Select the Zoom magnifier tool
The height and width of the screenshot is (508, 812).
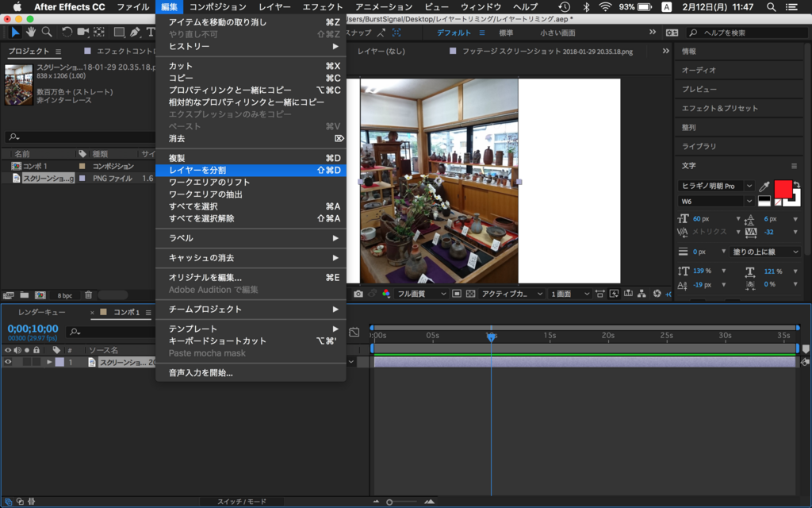tap(47, 32)
